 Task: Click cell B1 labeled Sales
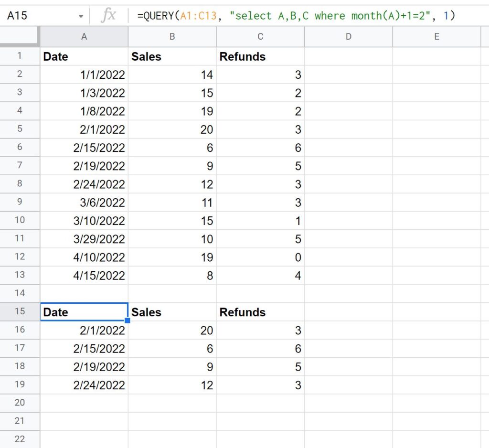point(172,56)
